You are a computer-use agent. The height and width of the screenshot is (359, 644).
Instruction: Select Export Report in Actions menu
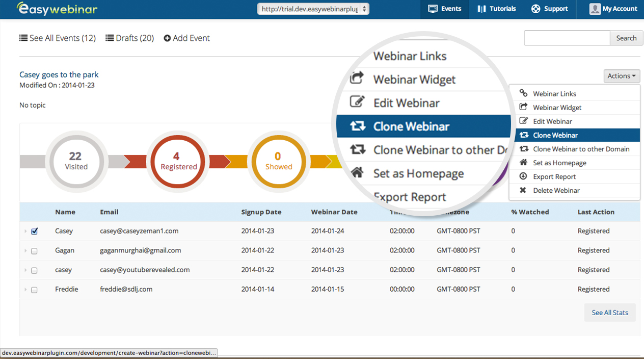tap(574, 176)
